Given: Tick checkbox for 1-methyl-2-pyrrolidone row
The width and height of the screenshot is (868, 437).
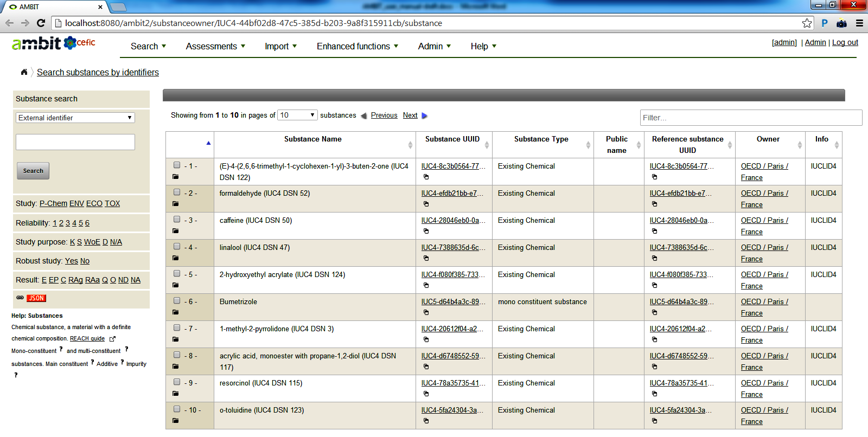Looking at the screenshot, I should pos(177,327).
